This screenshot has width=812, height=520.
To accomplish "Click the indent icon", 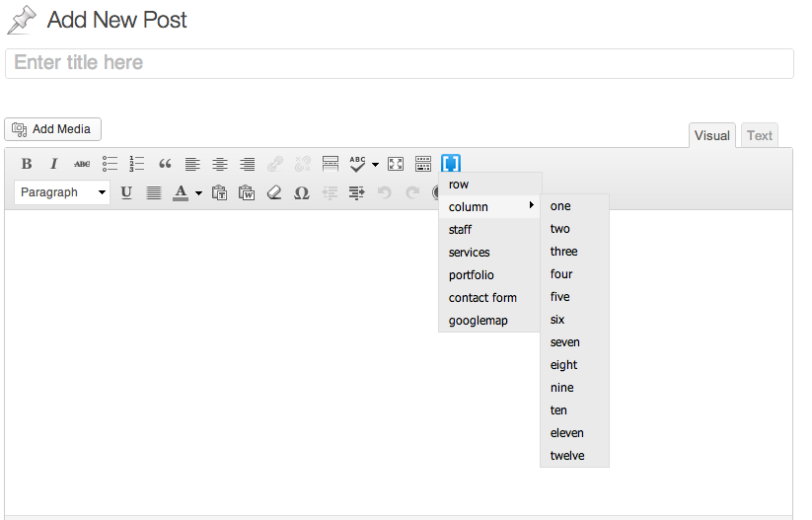I will [x=356, y=192].
